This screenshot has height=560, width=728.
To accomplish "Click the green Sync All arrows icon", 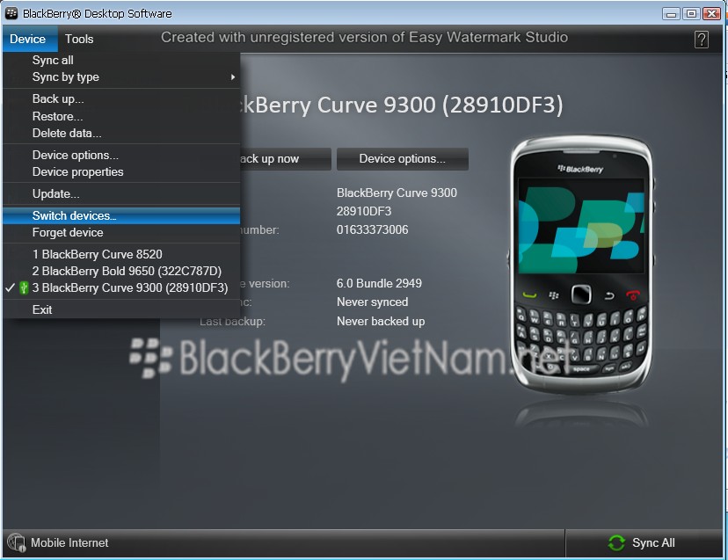I will 616,542.
